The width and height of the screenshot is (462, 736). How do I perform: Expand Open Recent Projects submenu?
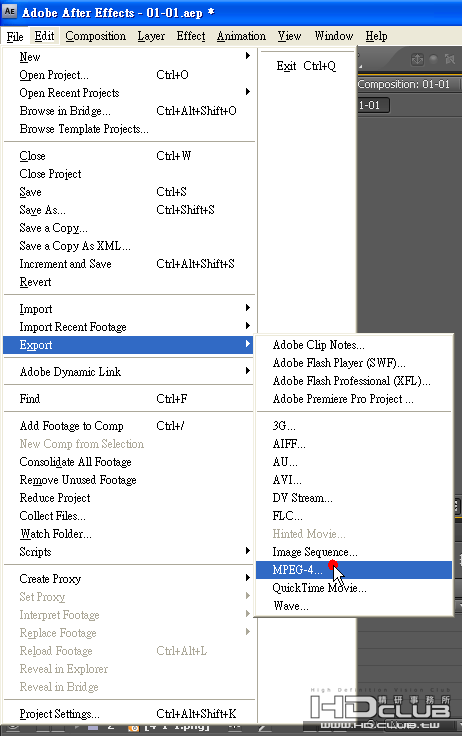click(247, 92)
